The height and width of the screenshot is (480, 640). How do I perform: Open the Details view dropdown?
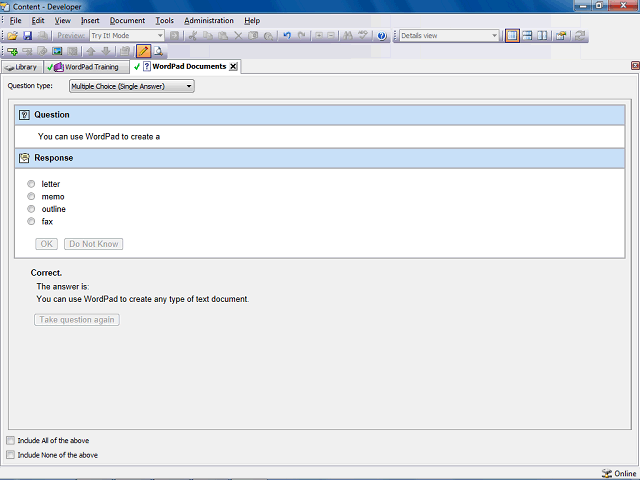449,36
